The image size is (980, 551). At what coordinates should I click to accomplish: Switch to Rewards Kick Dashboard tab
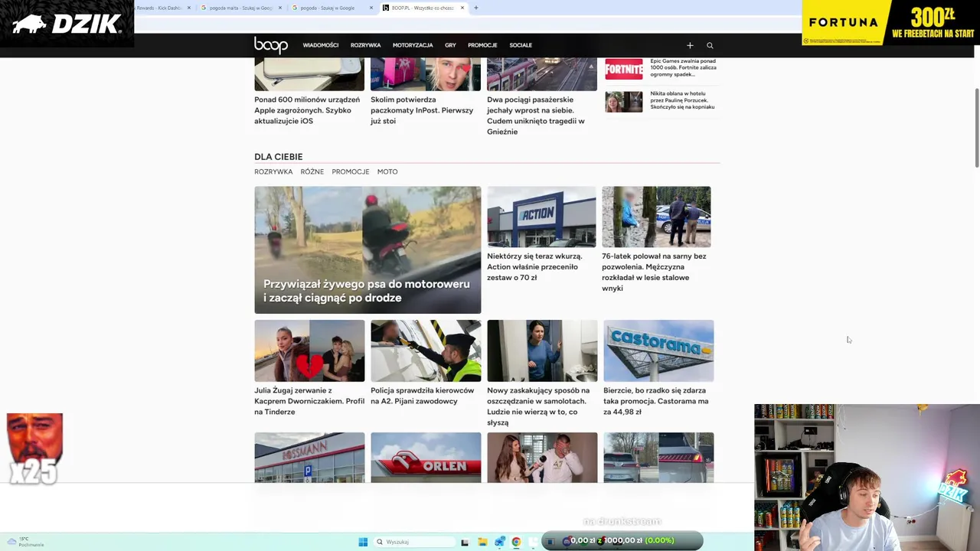pyautogui.click(x=158, y=8)
